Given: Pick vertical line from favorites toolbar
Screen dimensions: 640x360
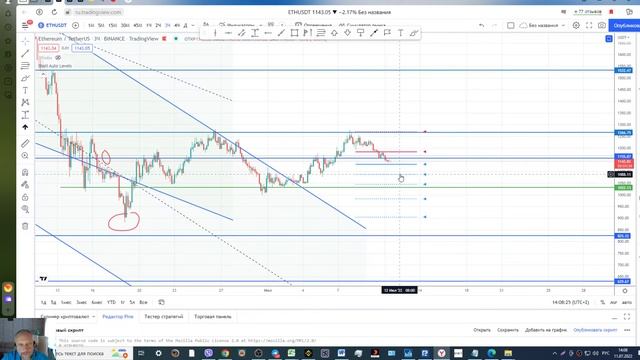Looking at the screenshot, I should (x=215, y=33).
